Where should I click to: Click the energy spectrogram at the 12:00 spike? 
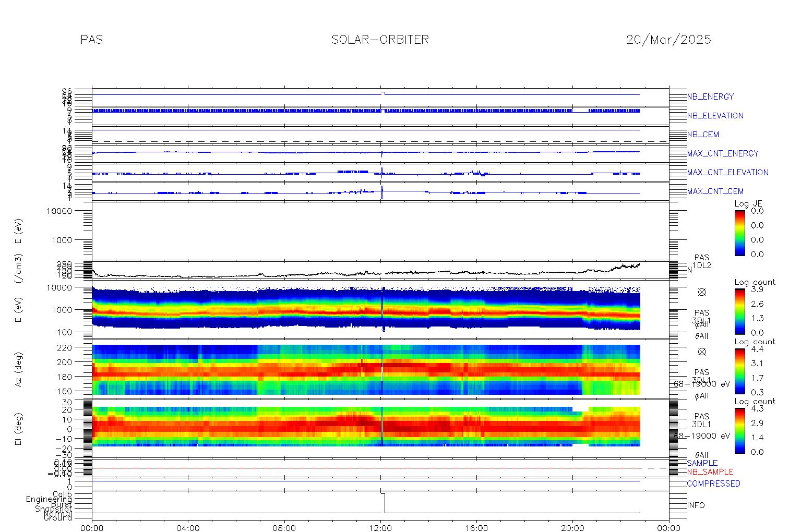click(x=382, y=309)
